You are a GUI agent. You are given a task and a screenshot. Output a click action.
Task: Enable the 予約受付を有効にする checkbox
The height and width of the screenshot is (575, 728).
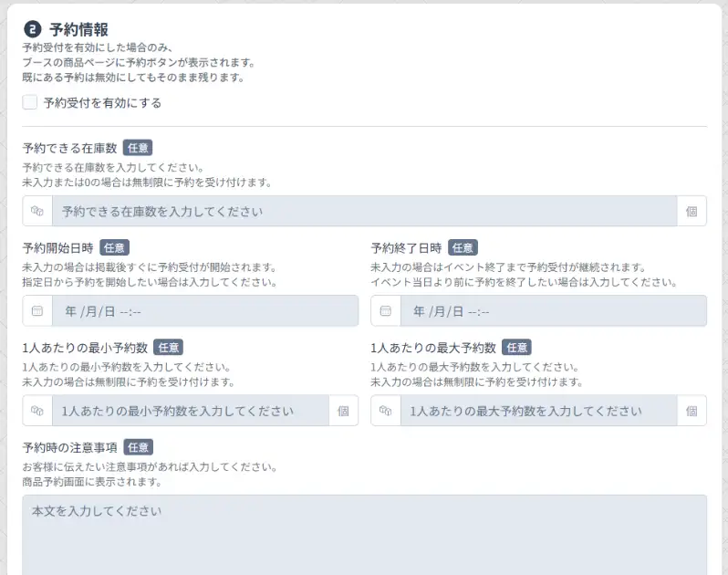click(30, 103)
